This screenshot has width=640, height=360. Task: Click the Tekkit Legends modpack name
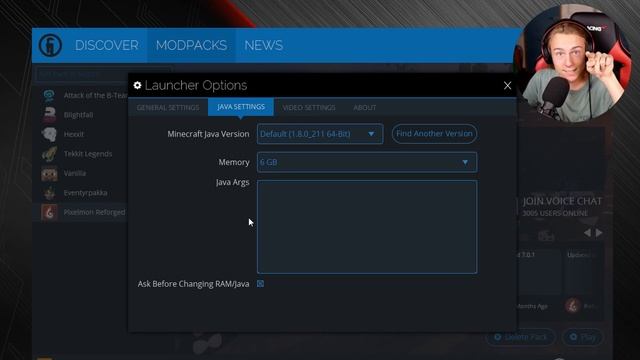pyautogui.click(x=88, y=154)
